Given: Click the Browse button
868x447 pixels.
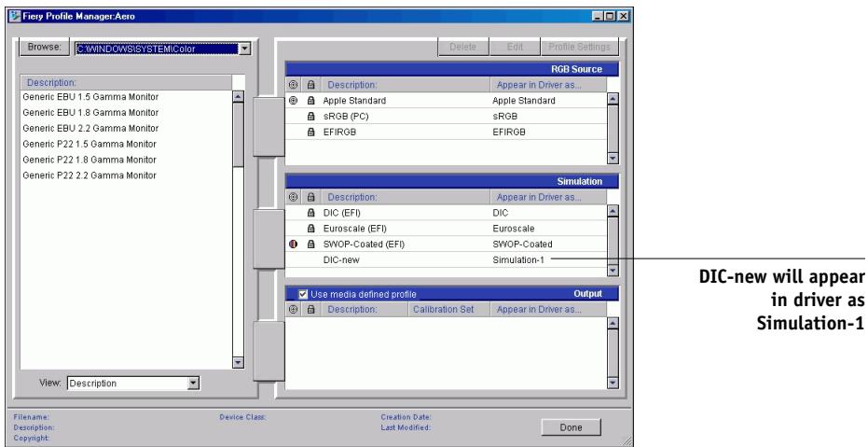Looking at the screenshot, I should coord(45,47).
